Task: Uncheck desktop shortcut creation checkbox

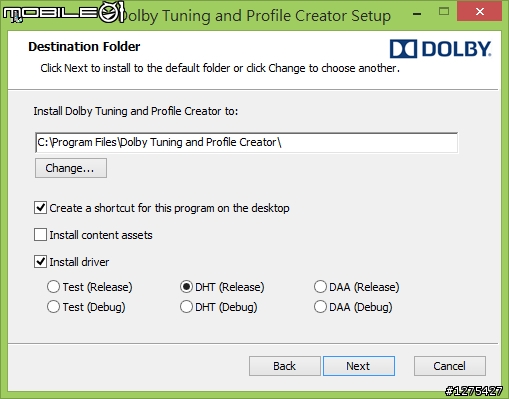Action: click(x=40, y=208)
